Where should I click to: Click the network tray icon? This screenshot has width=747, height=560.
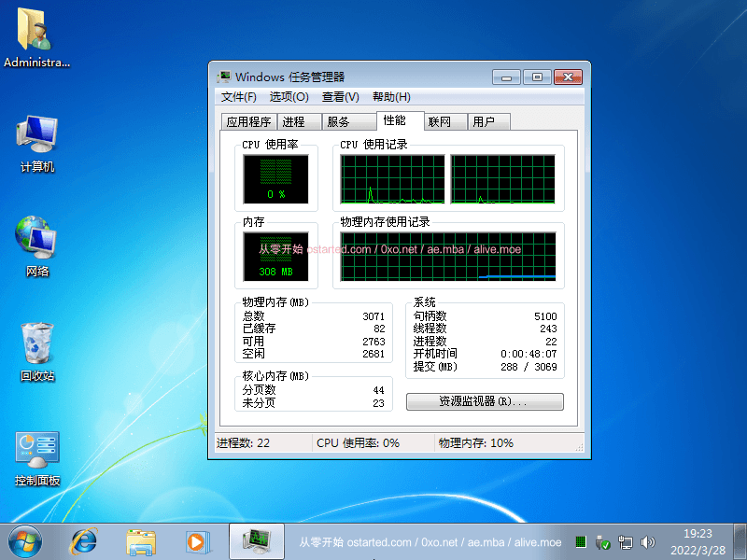[x=625, y=542]
